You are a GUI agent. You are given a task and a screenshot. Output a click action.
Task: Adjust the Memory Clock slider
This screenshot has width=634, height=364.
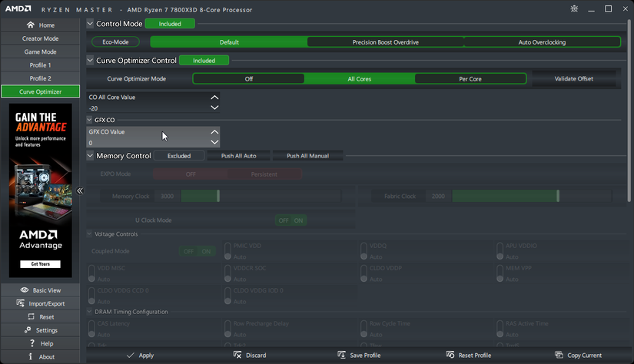261,197
